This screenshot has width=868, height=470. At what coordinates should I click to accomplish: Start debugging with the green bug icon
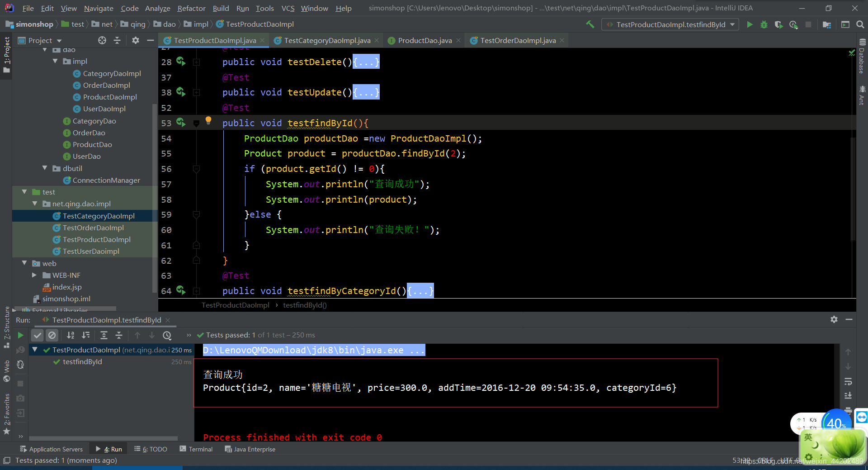tap(764, 24)
